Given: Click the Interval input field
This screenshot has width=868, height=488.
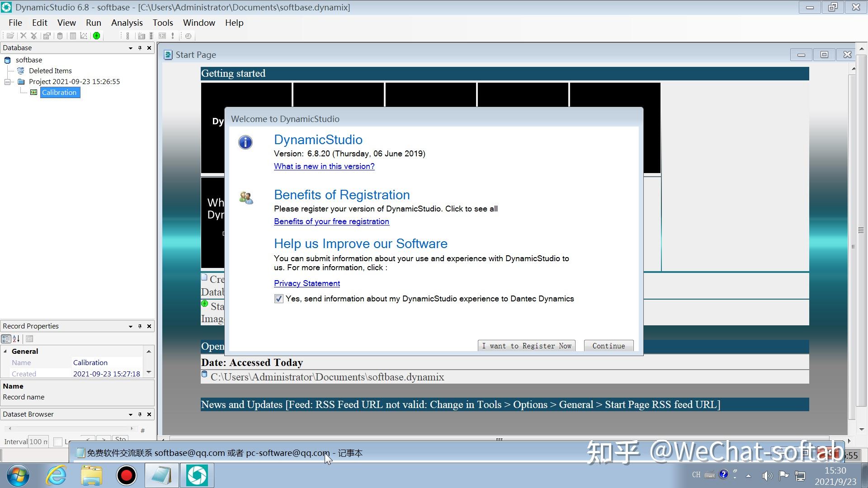Looking at the screenshot, I should click(38, 441).
